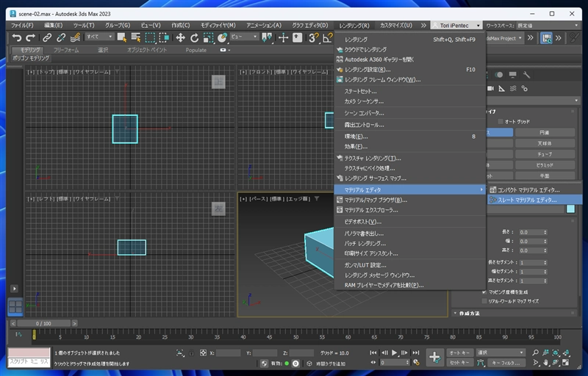The width and height of the screenshot is (588, 376).
Task: Choose Rectangular Selection Region tool
Action: tap(150, 37)
